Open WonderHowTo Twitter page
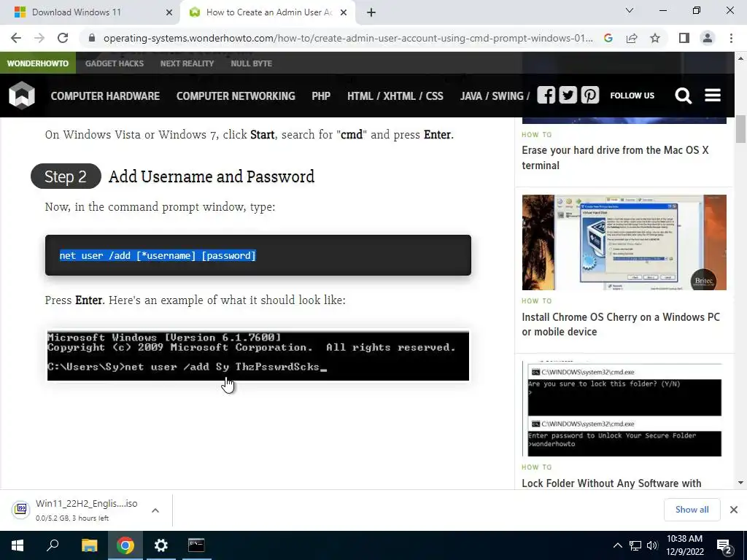The width and height of the screenshot is (747, 560). pos(568,96)
